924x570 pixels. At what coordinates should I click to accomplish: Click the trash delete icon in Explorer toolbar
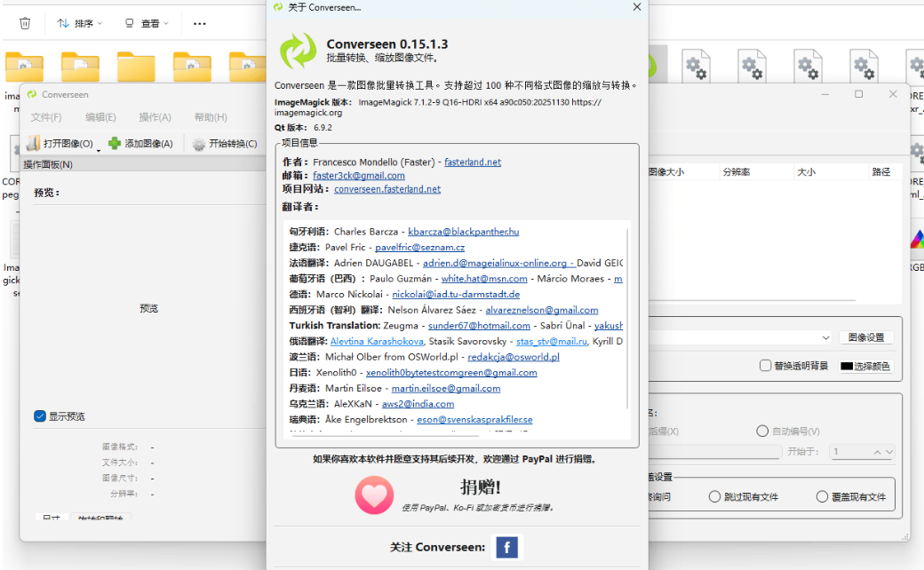click(25, 23)
